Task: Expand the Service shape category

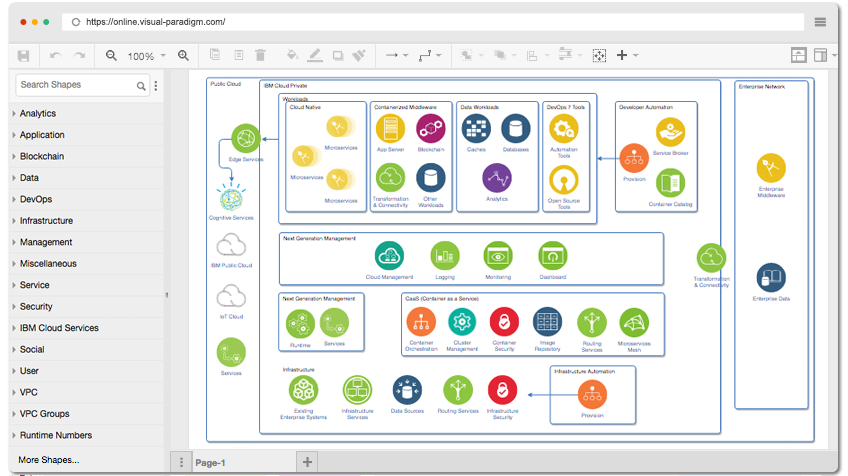Action: [x=87, y=285]
